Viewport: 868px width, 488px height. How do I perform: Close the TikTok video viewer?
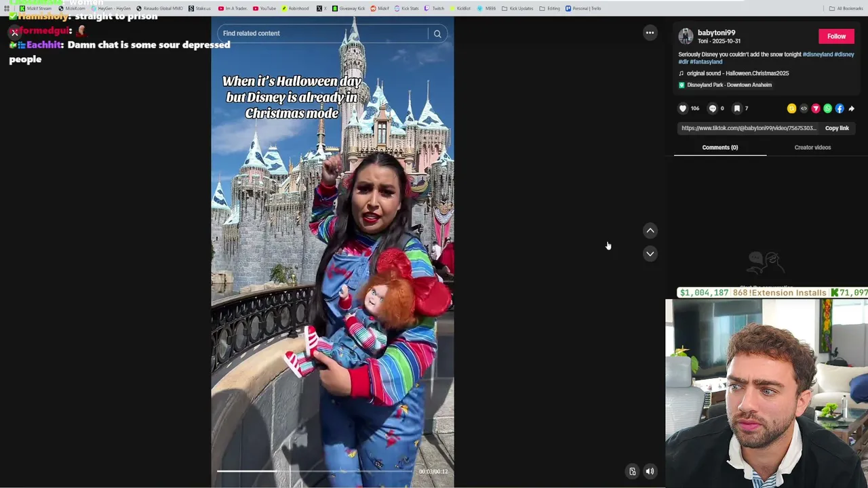click(x=14, y=32)
